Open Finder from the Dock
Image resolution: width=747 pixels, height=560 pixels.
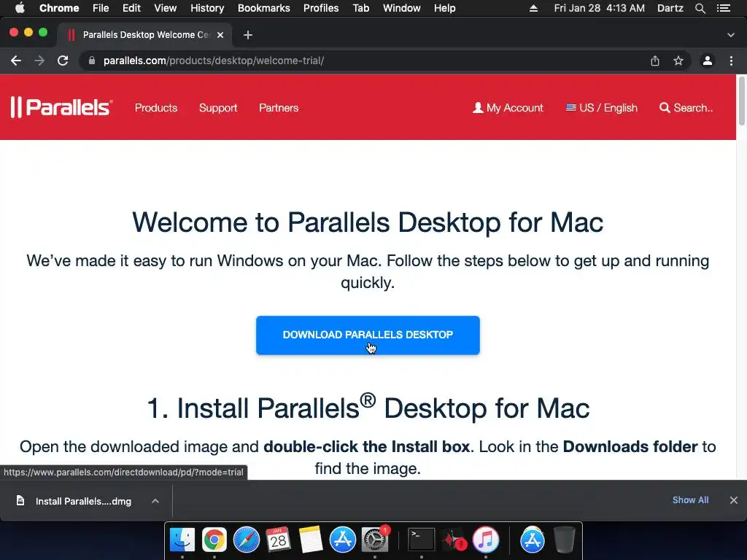(x=182, y=540)
